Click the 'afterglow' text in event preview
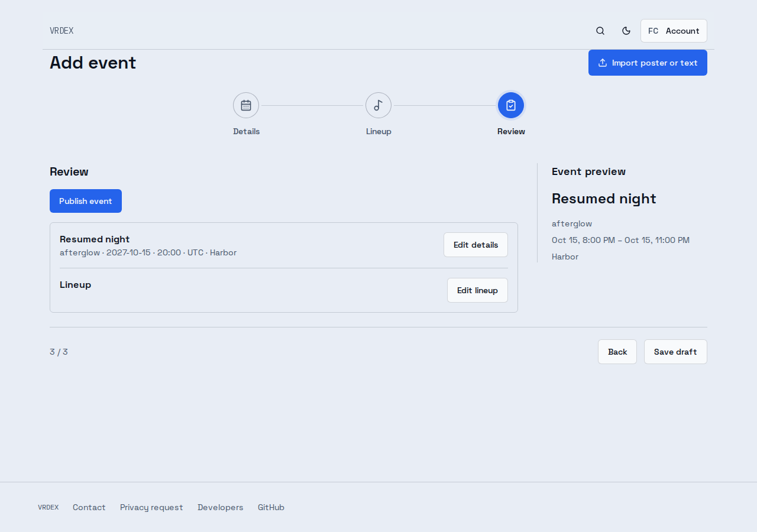This screenshot has height=532, width=757. pos(572,223)
